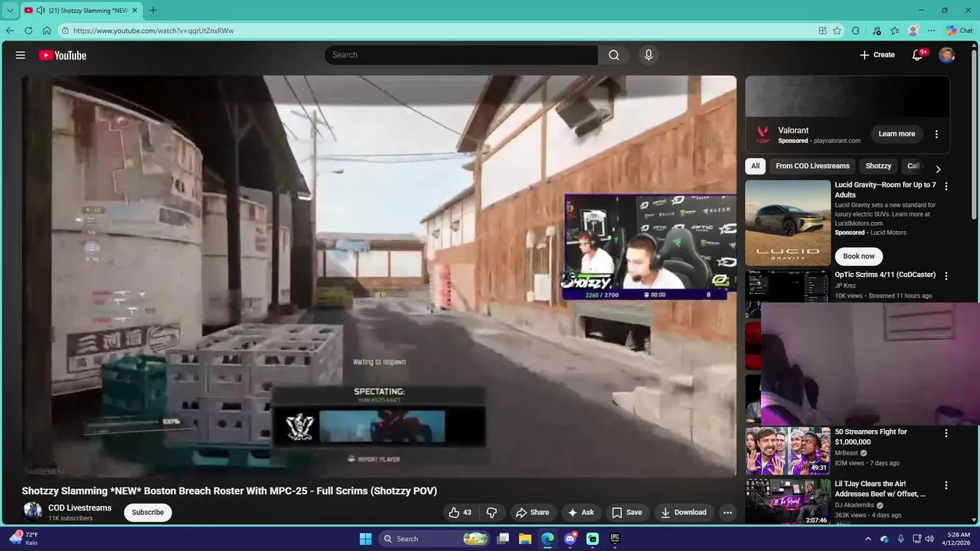Open options for the OpTic Scrims video
980x551 pixels.
tap(946, 275)
